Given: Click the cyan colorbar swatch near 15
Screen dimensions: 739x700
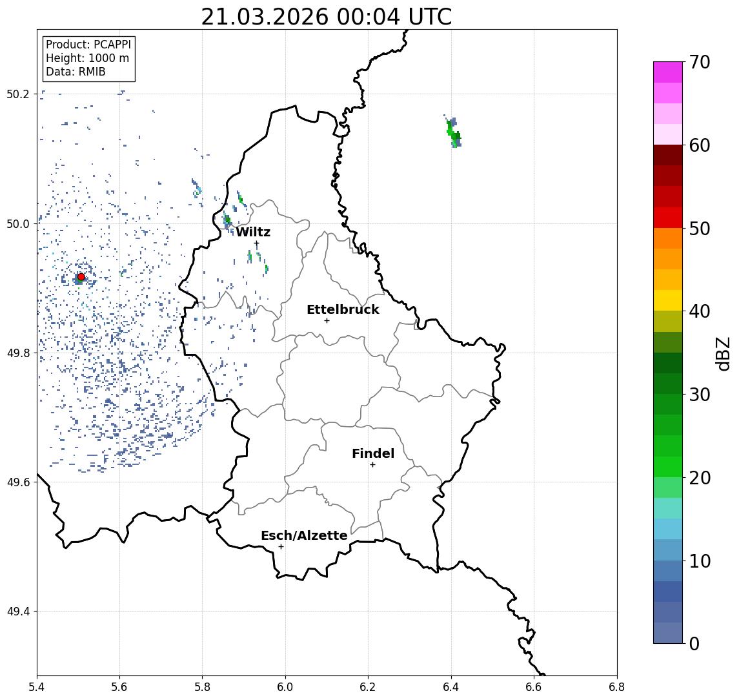Looking at the screenshot, I should (x=668, y=508).
